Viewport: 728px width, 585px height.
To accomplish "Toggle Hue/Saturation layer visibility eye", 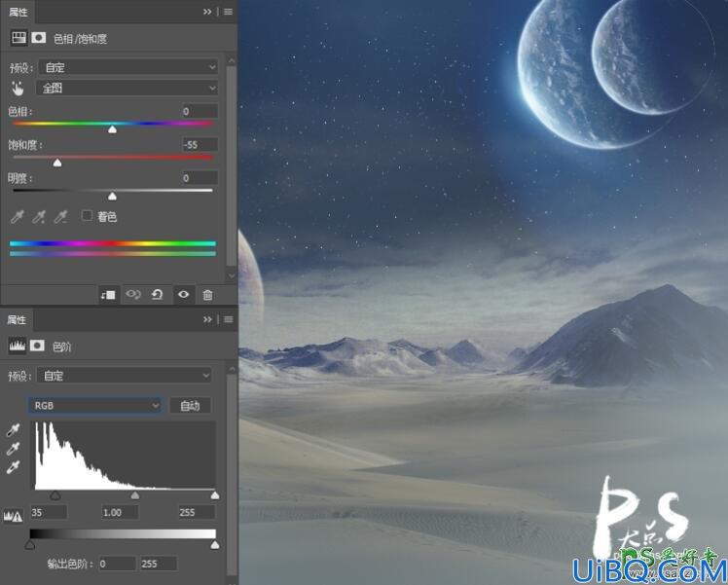I will pyautogui.click(x=183, y=295).
